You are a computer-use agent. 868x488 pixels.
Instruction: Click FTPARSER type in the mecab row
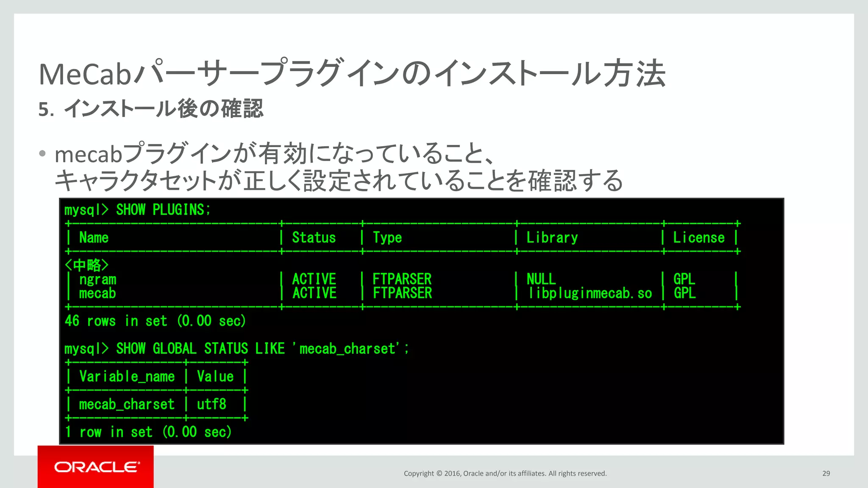click(402, 293)
